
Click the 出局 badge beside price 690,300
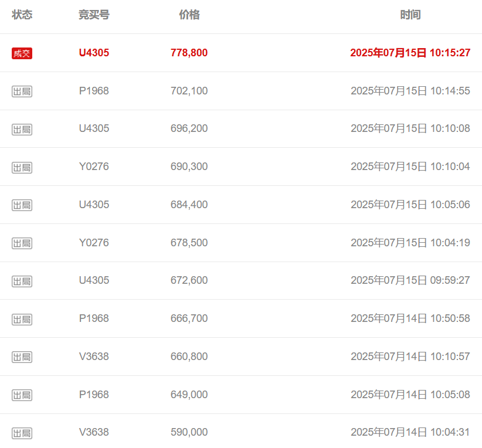click(22, 167)
